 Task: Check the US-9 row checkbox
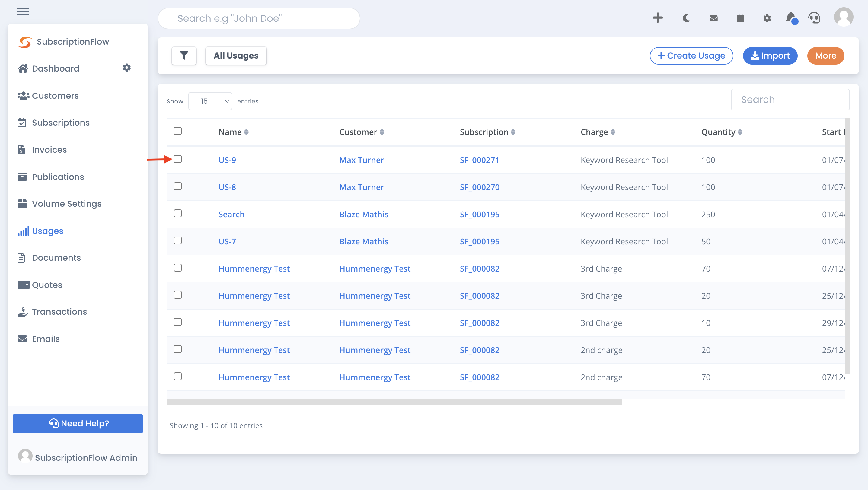click(x=177, y=159)
